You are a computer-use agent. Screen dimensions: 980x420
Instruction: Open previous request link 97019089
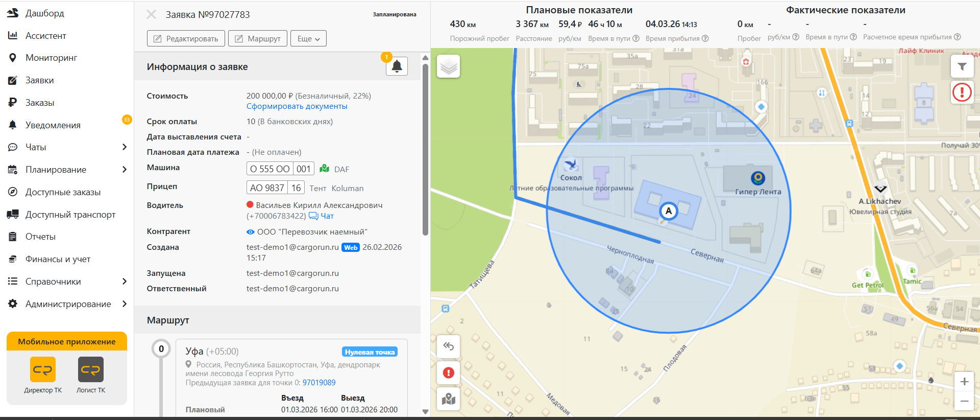(319, 383)
